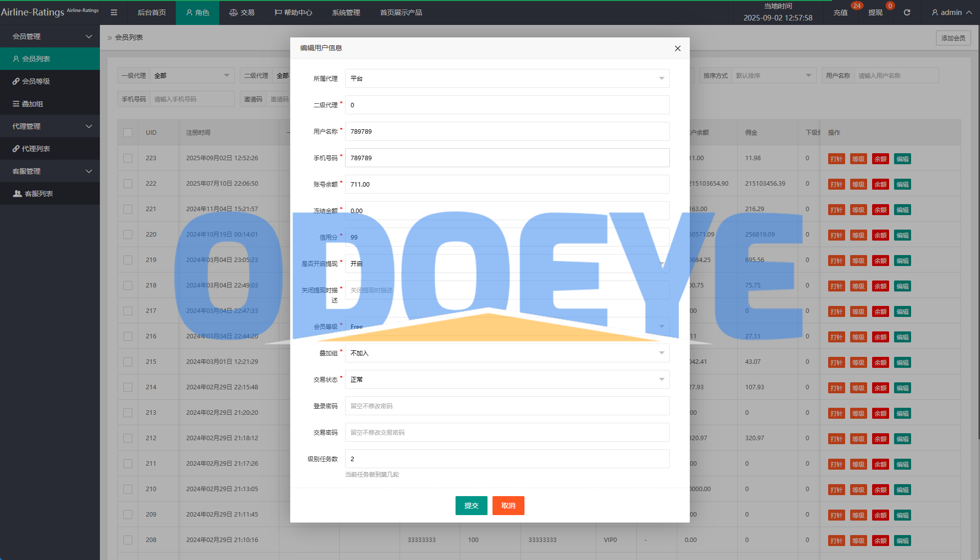Click the sidebar collapse hamburger icon
Screen dimensions: 980x560
coord(114,12)
